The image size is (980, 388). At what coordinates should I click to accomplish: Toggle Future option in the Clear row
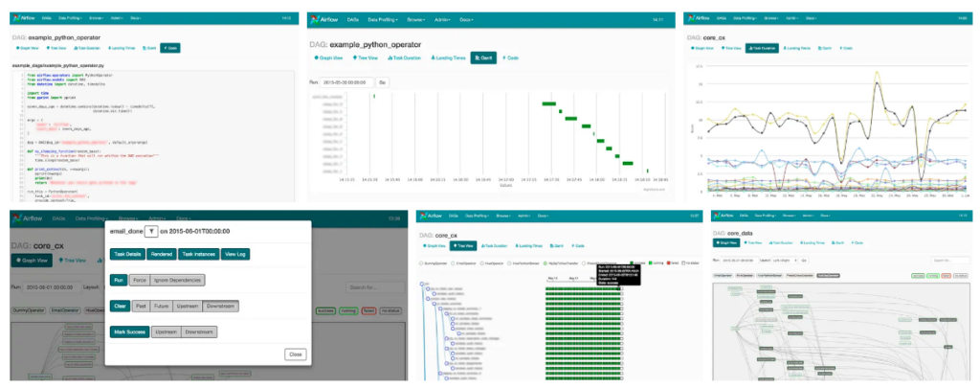coord(161,306)
